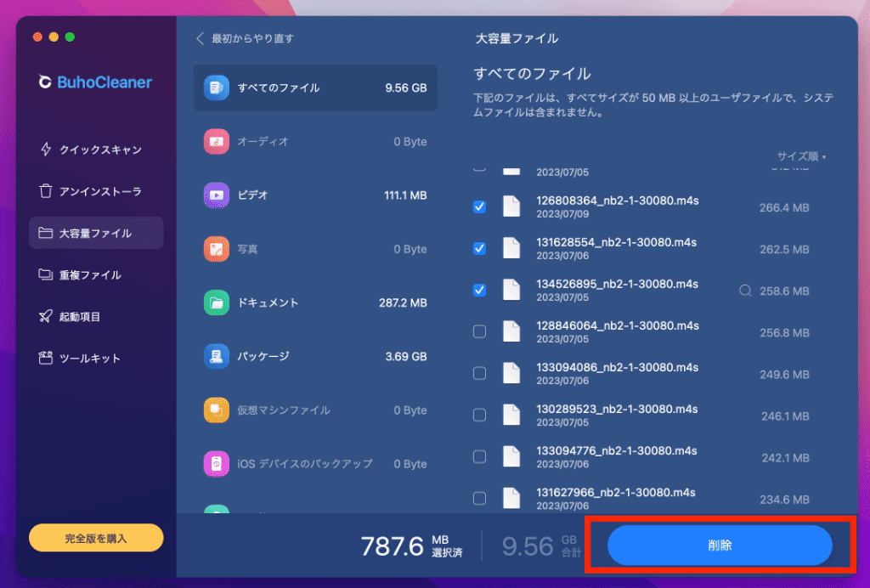Uncheck the 134526895_nb2-1-30080.m4s checkbox

coord(479,290)
